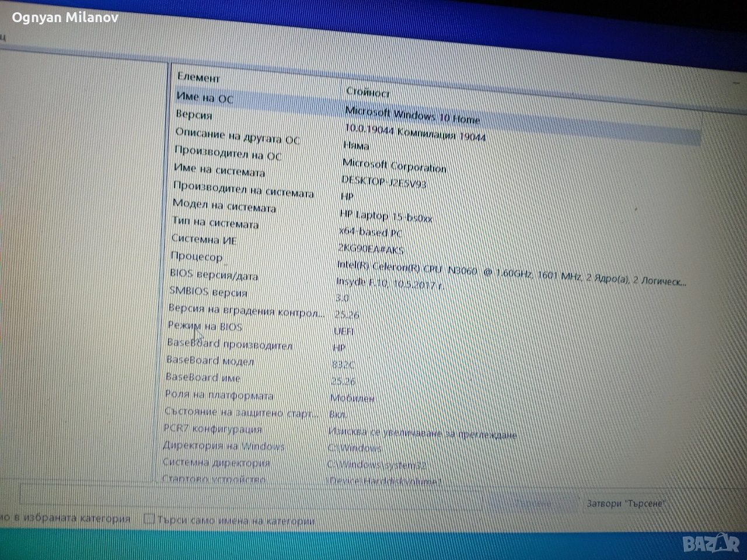The height and width of the screenshot is (560, 747).
Task: Select the 'Роля на платформата' row
Action: coord(219,395)
